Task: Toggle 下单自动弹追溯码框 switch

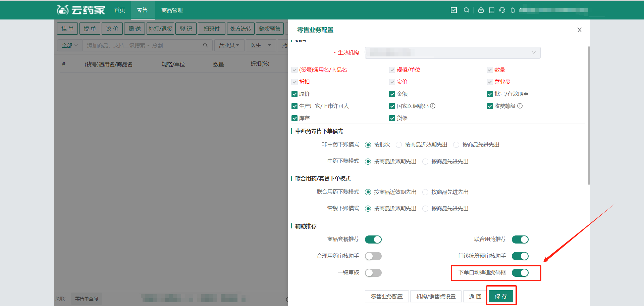Action: 520,273
